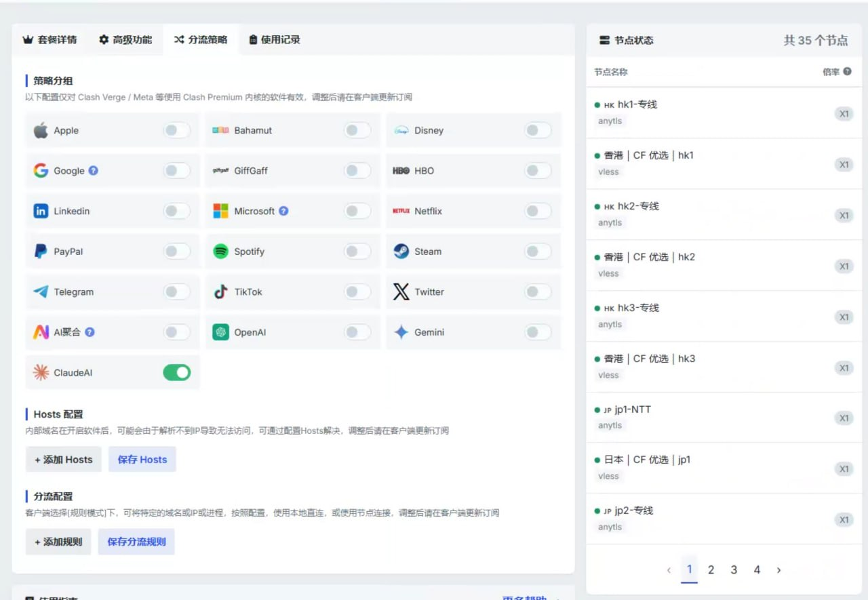Open node list page 2
The height and width of the screenshot is (600, 868).
click(x=711, y=570)
